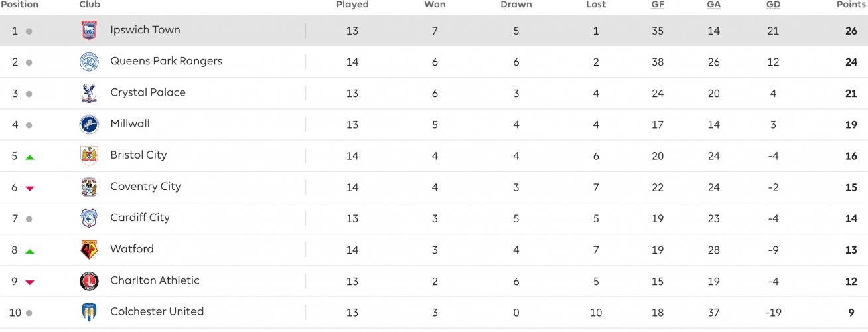This screenshot has width=868, height=332.
Task: Click red down arrow beside Coventry City
Action: [29, 189]
